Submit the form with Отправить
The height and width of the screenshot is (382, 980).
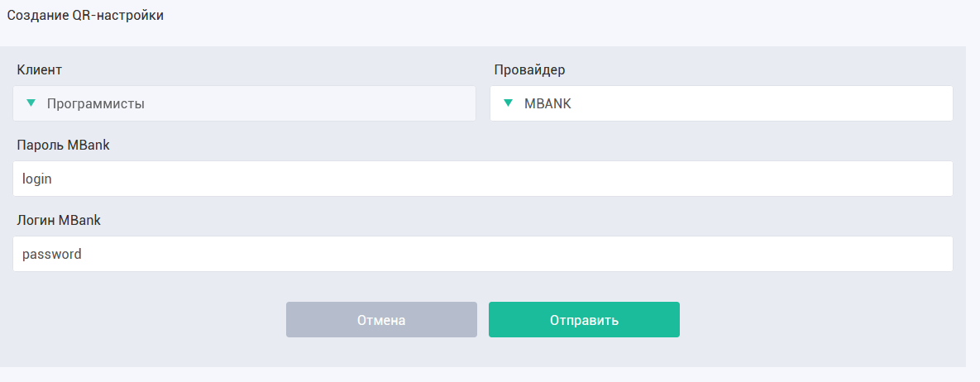584,320
